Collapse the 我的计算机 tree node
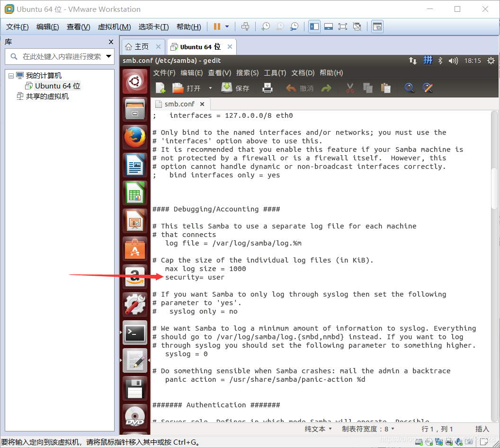The height and width of the screenshot is (448, 500). (x=11, y=76)
